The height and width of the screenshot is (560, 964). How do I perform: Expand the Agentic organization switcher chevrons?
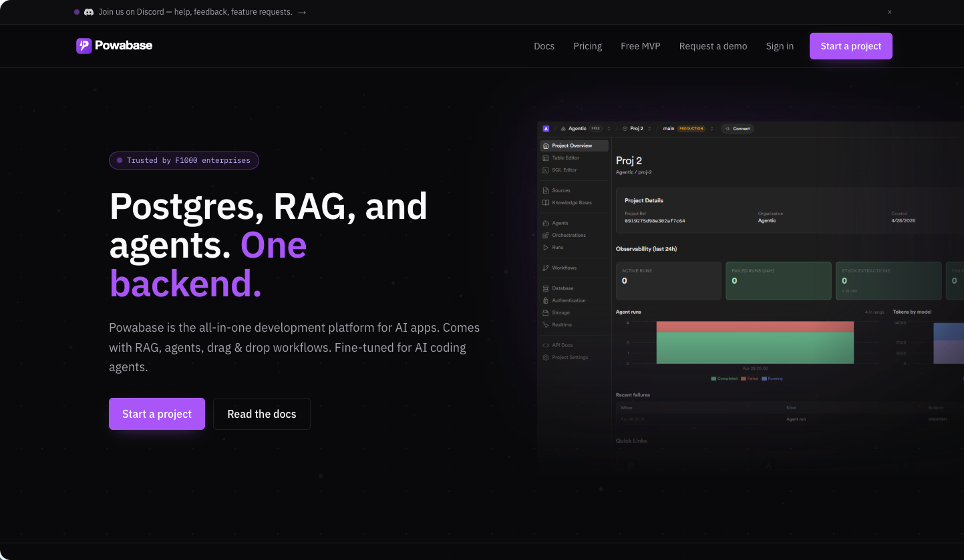pyautogui.click(x=609, y=129)
